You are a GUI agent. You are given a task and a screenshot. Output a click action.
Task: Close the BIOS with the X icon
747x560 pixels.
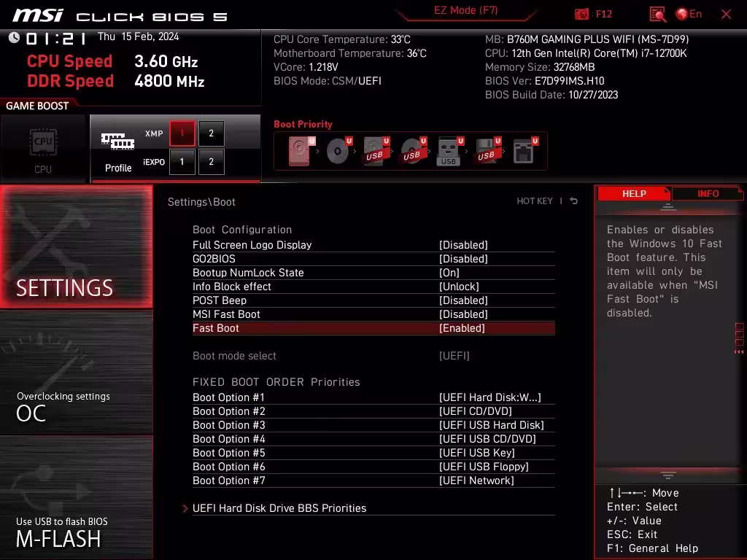click(x=726, y=15)
